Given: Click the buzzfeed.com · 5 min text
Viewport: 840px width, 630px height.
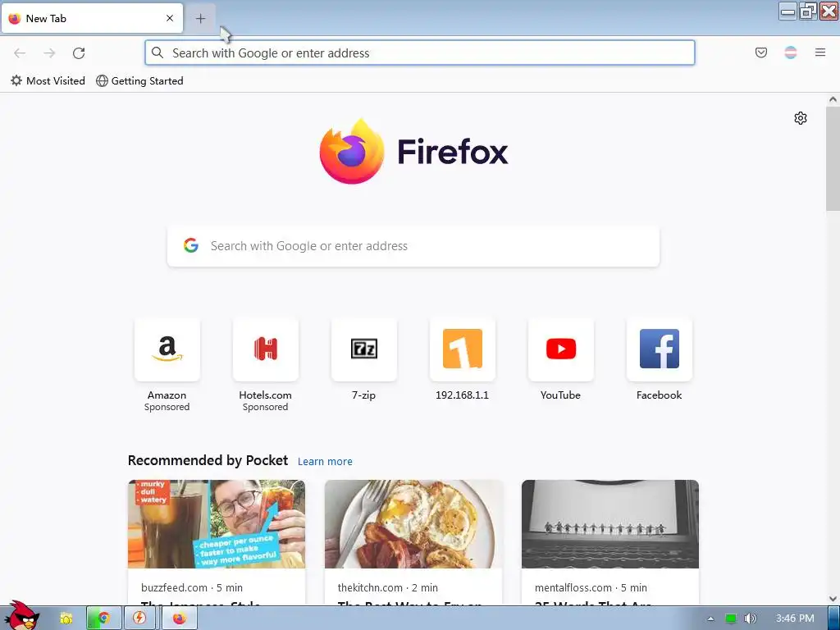Looking at the screenshot, I should (x=192, y=587).
